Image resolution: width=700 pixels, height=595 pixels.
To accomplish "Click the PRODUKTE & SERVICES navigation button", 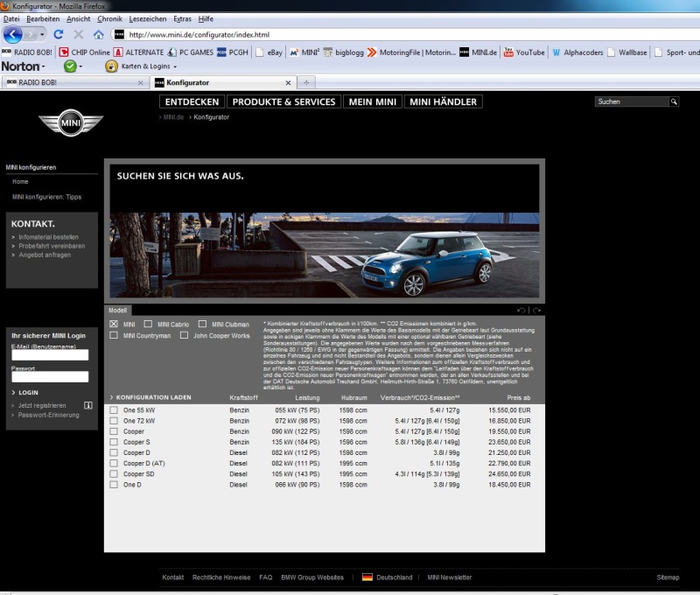I will (x=283, y=101).
